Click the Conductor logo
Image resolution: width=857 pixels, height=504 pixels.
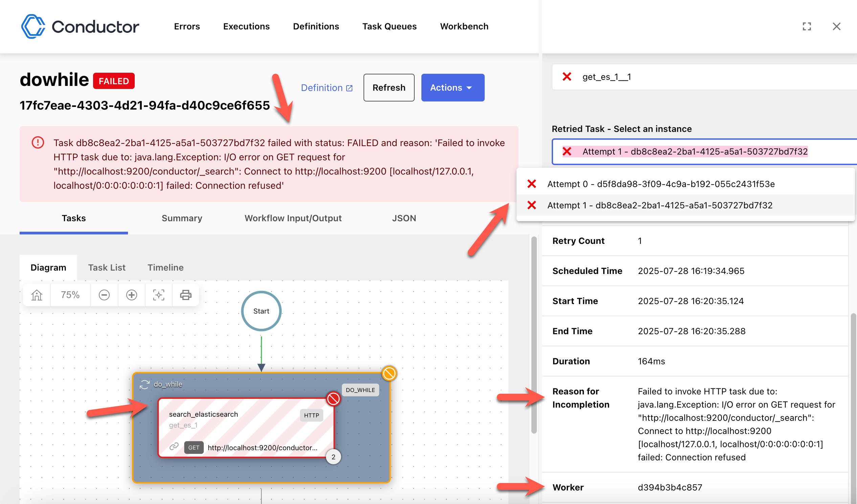tap(80, 26)
